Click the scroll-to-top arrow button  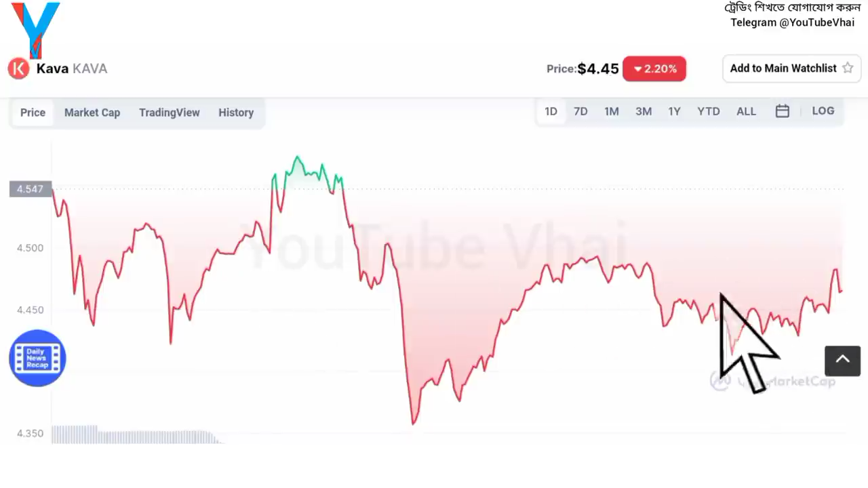[x=842, y=361]
